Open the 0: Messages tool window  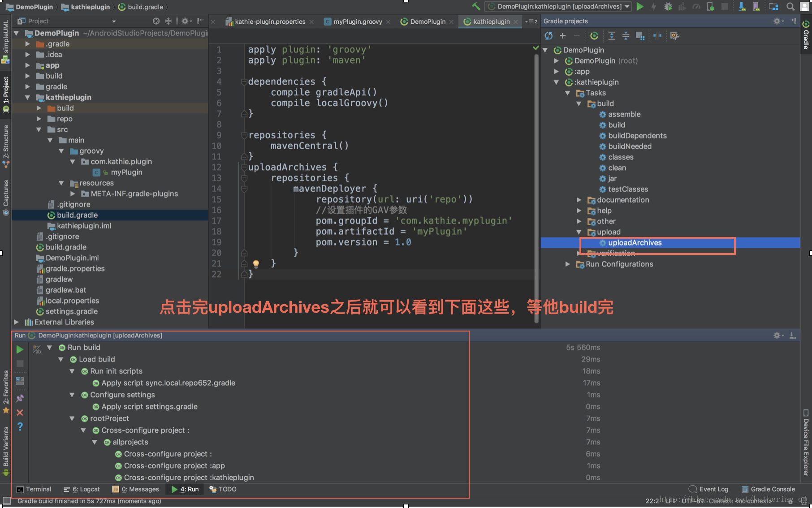click(136, 489)
